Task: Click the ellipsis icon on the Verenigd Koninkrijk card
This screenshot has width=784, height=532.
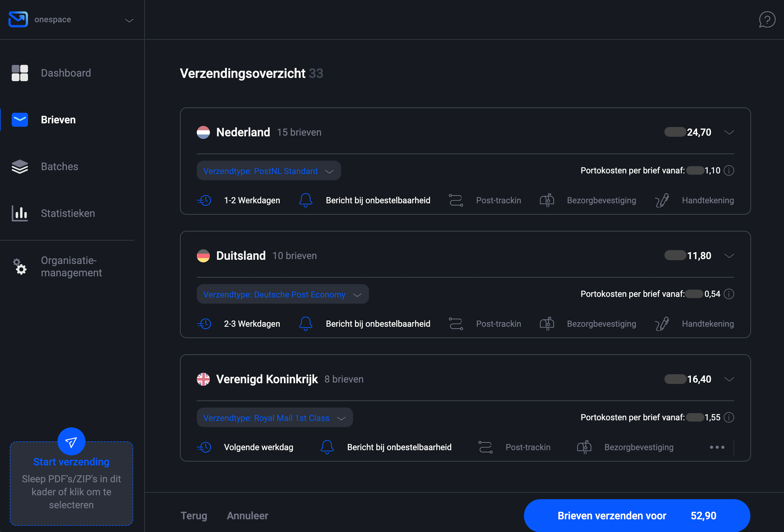Action: point(717,447)
